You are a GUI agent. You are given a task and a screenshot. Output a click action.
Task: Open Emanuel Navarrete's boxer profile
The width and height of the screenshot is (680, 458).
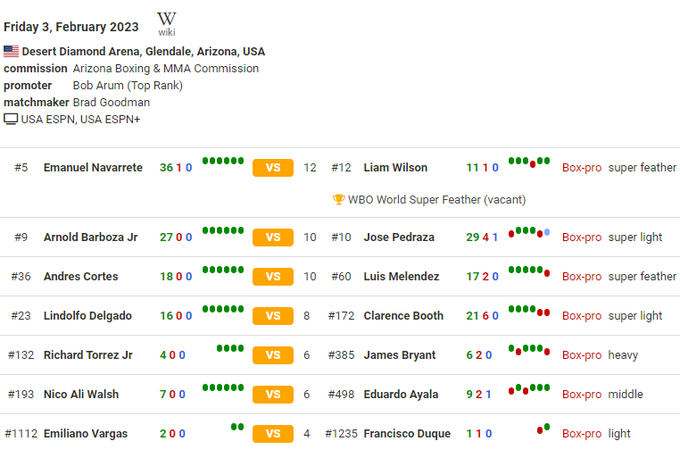coord(93,168)
